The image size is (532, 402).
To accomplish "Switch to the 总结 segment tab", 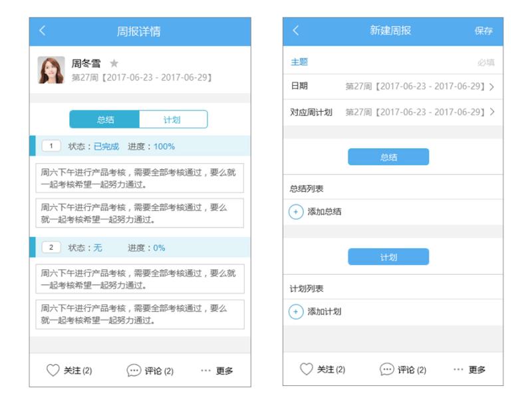I will pyautogui.click(x=105, y=120).
